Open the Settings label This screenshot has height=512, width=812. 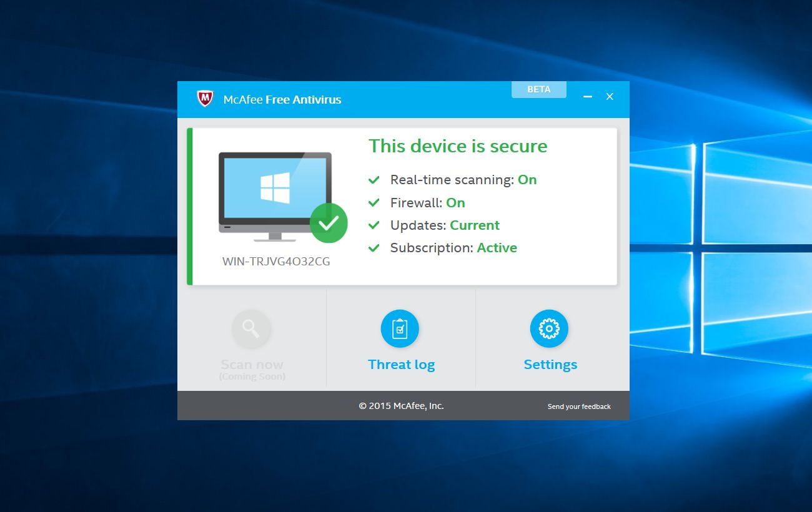[x=550, y=365]
